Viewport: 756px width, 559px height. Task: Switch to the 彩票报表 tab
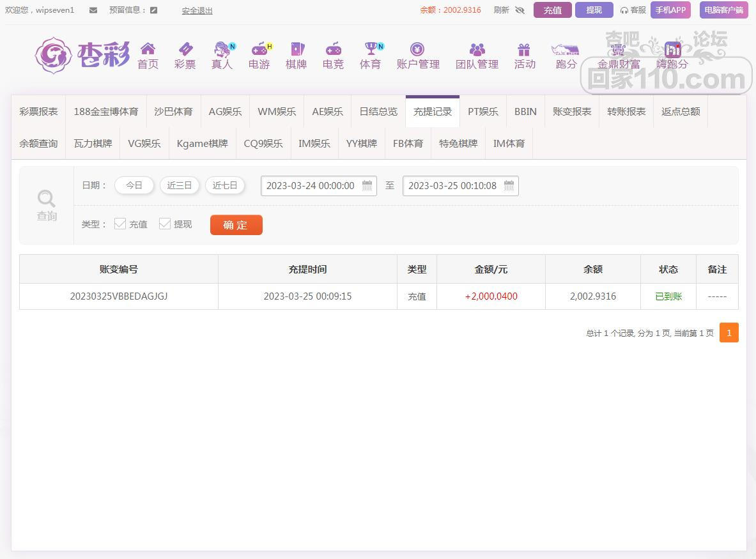38,111
